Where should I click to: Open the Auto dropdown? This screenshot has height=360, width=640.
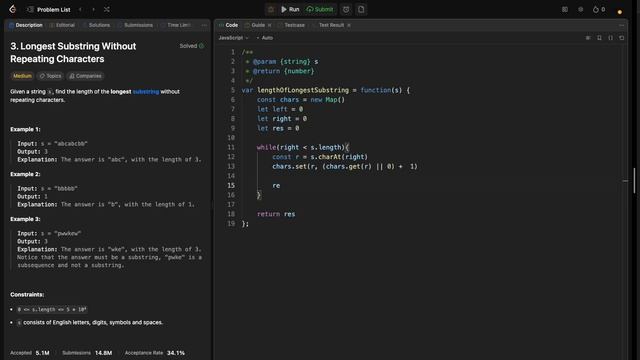pyautogui.click(x=264, y=38)
